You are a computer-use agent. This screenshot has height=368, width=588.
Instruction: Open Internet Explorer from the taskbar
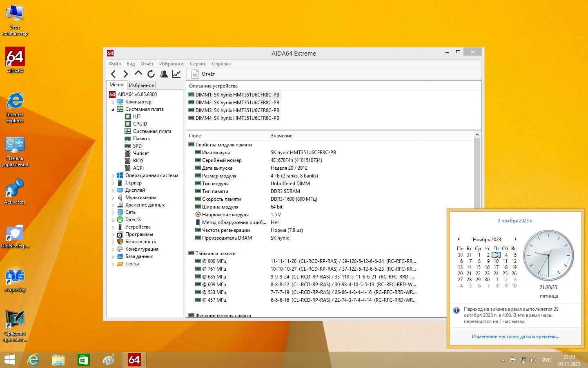click(33, 360)
